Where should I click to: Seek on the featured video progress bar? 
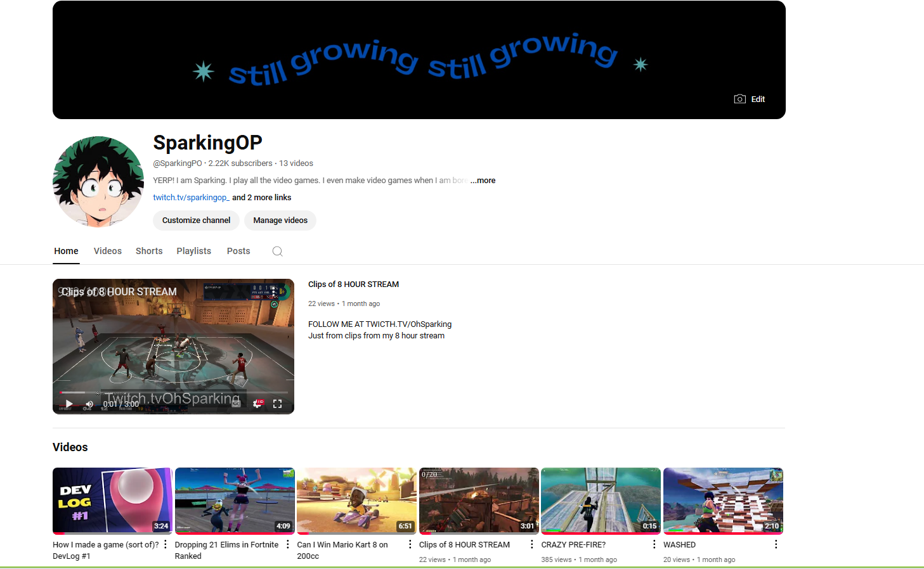pos(173,392)
